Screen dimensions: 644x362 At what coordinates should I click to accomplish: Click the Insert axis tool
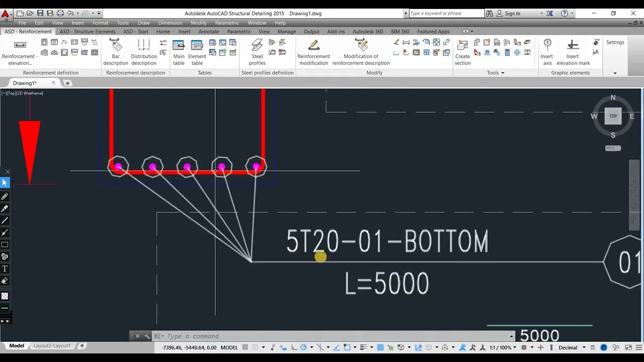tap(547, 52)
